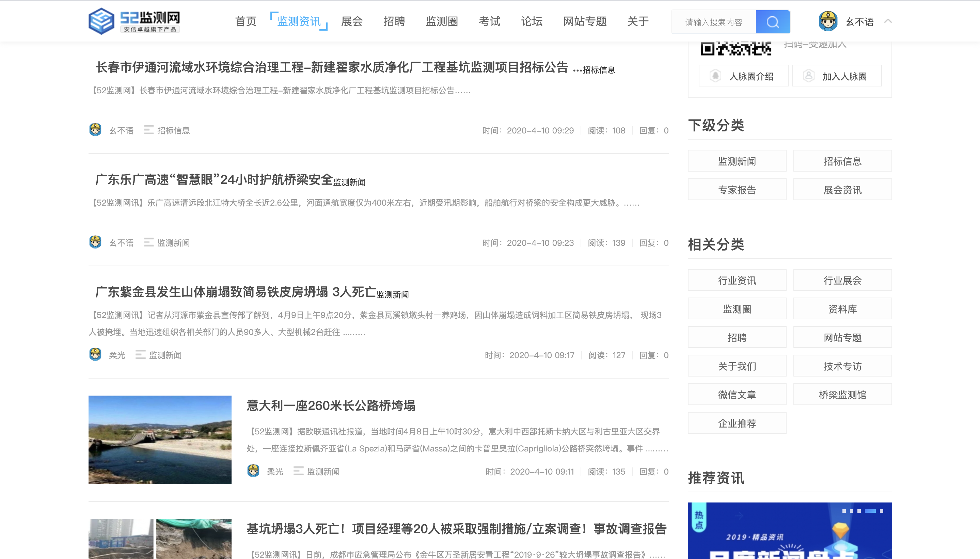This screenshot has height=559, width=980.
Task: Click the 推荐资讯 blue banner image
Action: click(x=790, y=531)
